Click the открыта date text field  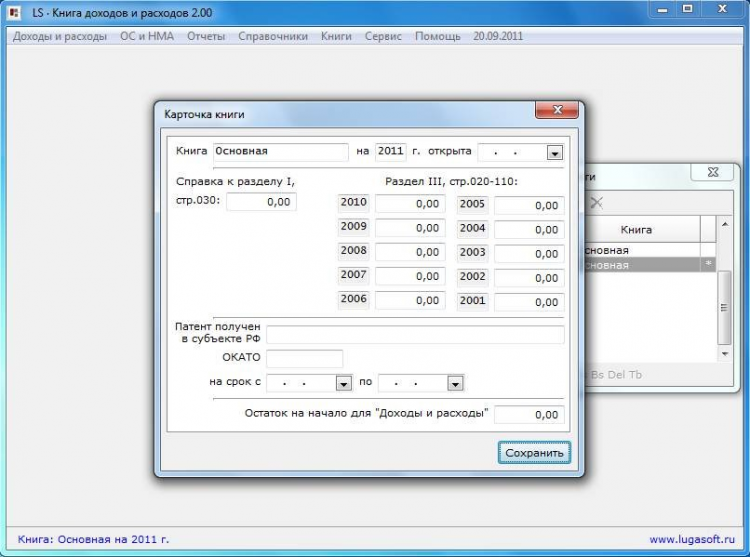tap(512, 153)
